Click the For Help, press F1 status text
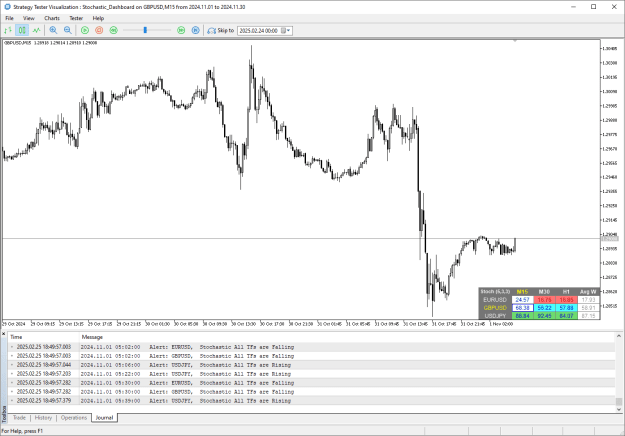625x436 pixels. [22, 431]
